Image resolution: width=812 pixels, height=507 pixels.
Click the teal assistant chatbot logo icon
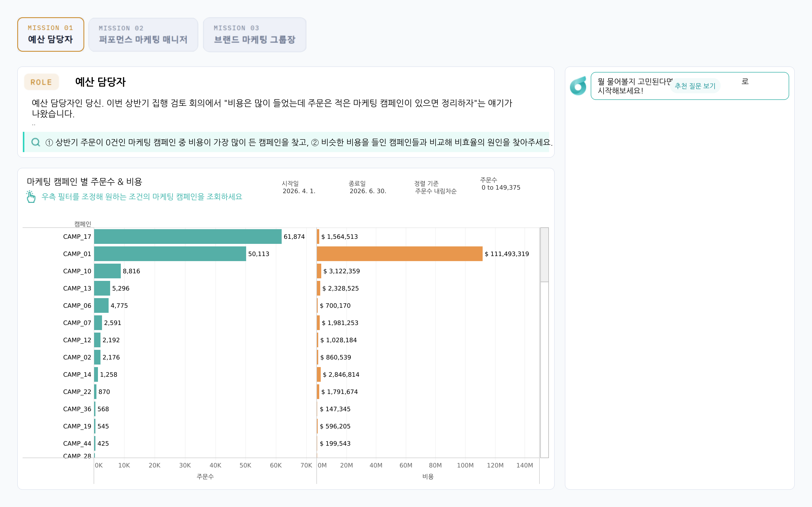coord(578,86)
